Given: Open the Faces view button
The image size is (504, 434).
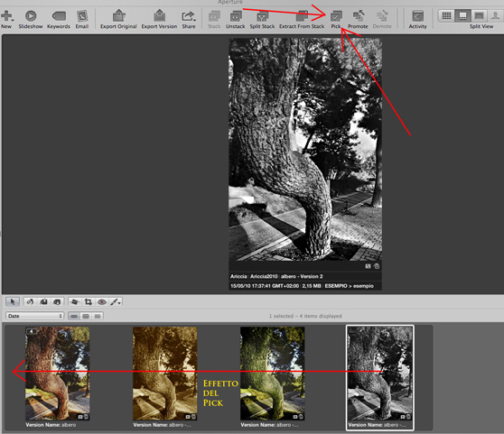Looking at the screenshot, I should (496, 15).
